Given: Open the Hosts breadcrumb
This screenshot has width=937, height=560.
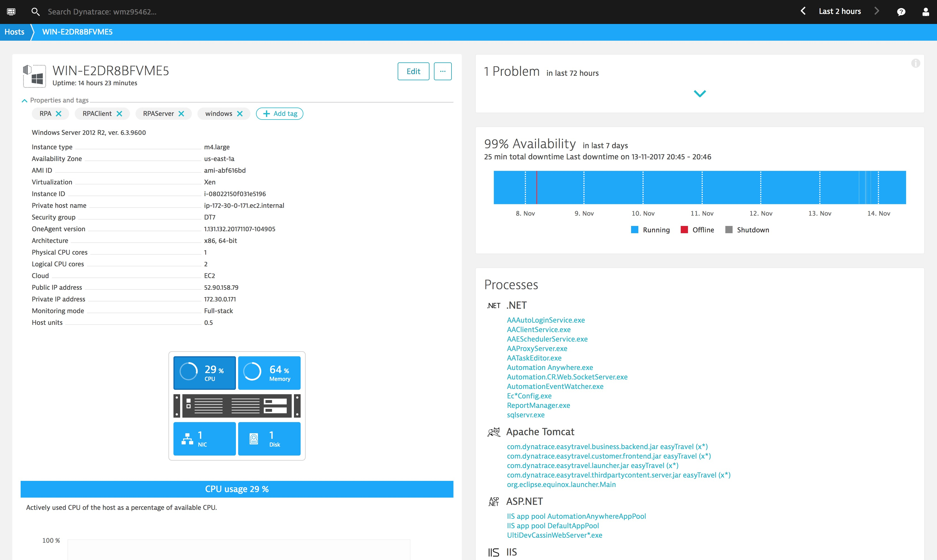Looking at the screenshot, I should [x=14, y=32].
